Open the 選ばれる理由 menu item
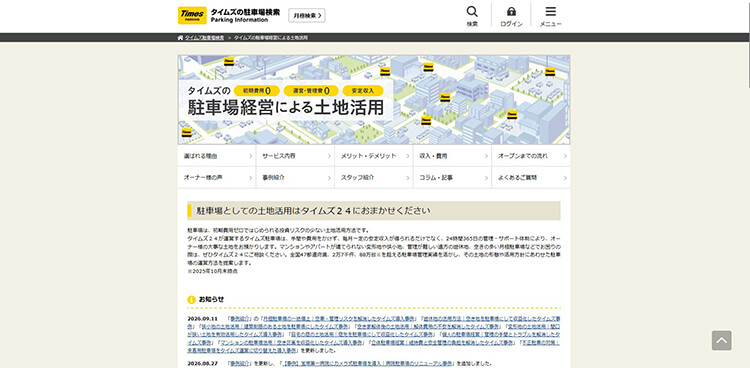This screenshot has width=750, height=368. 217,156
